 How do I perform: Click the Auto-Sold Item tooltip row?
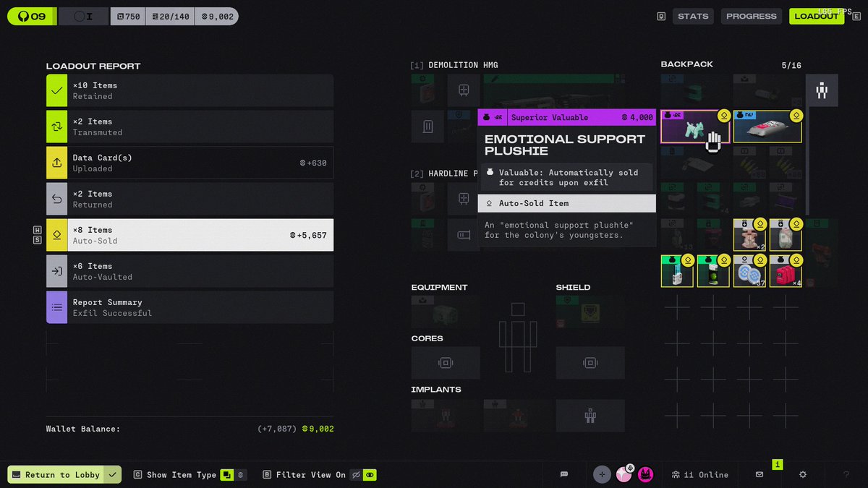tap(567, 203)
